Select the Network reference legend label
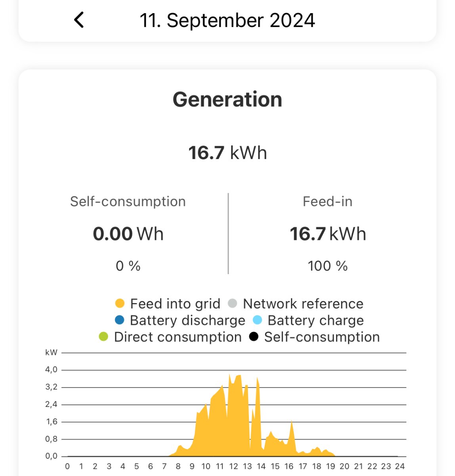 303,304
